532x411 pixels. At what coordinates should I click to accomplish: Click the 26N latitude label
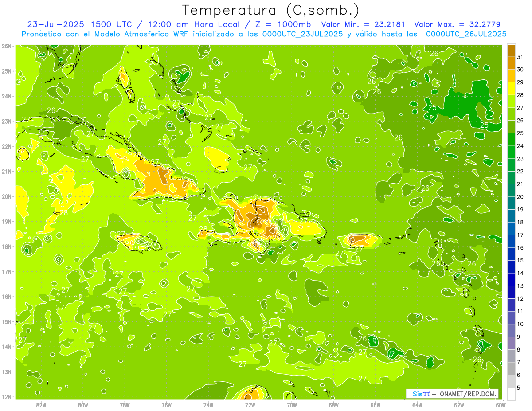(7, 46)
